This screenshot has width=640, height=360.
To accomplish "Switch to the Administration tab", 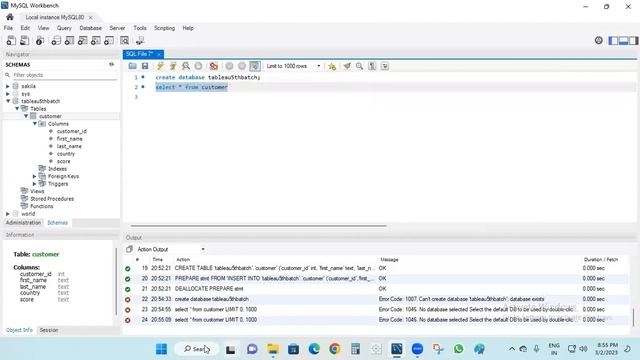I will tap(23, 222).
